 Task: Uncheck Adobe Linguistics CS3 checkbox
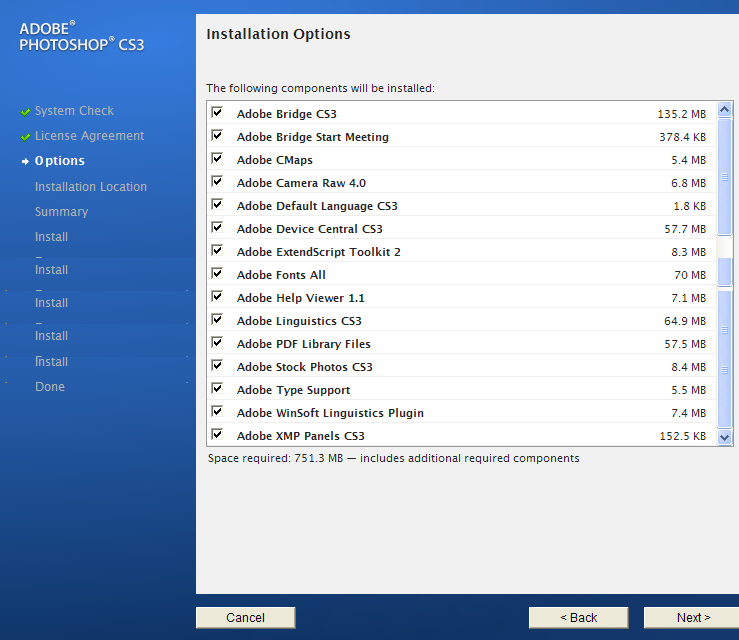tap(217, 320)
